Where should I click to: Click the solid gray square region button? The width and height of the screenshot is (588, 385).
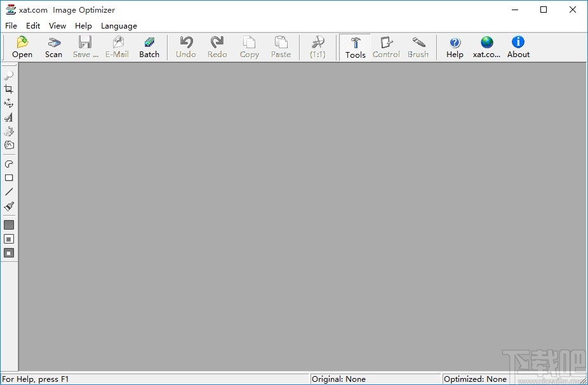click(9, 225)
